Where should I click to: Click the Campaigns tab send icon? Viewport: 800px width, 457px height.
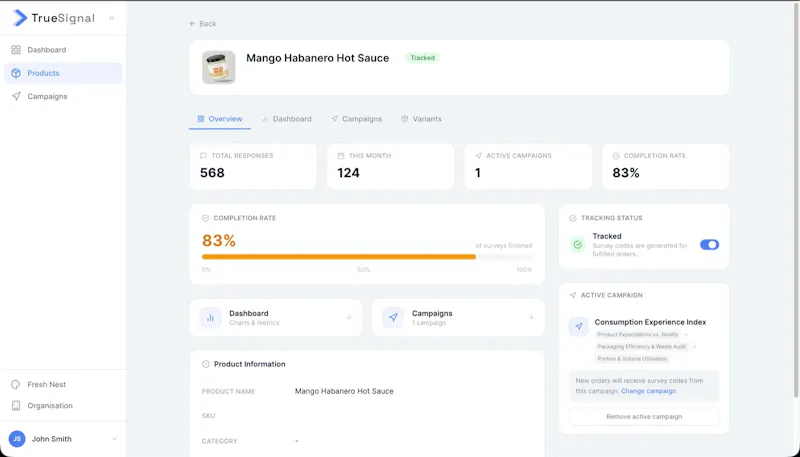[334, 119]
